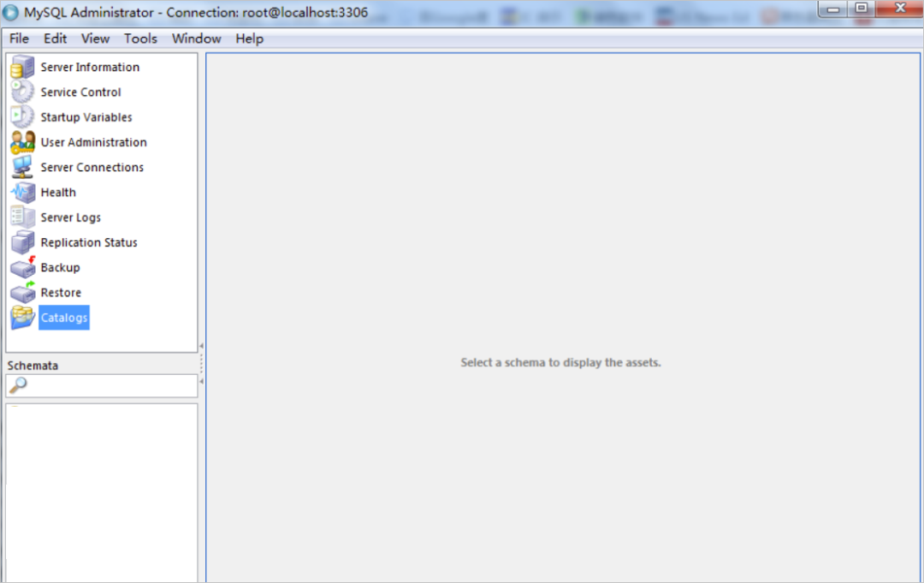Go to the Service Control label
This screenshot has width=924, height=583.
click(80, 92)
